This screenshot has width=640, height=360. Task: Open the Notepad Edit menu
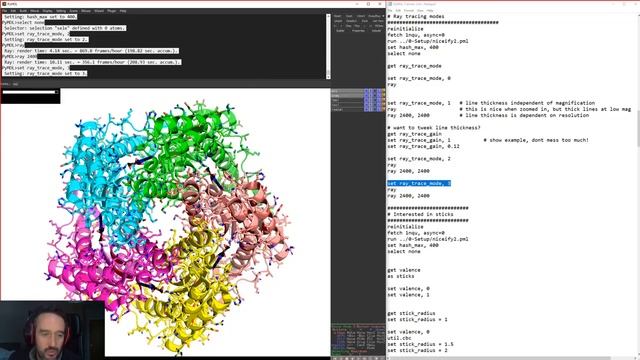point(398,10)
